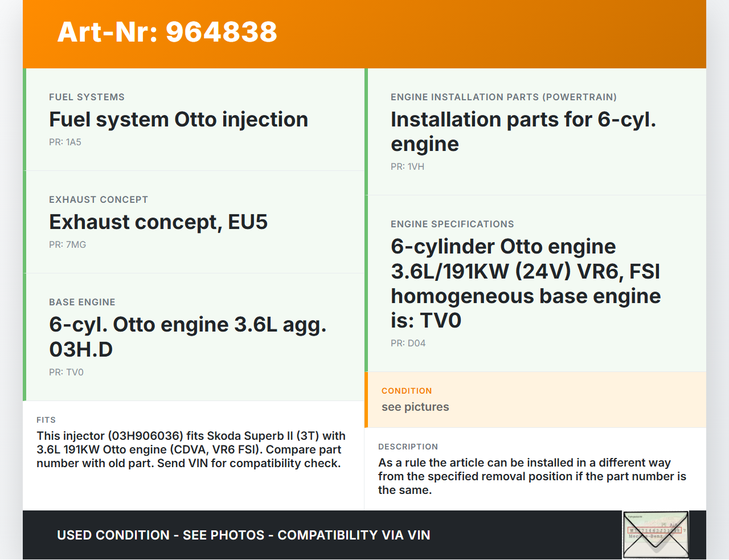
Task: Click the PR: 1VH code
Action: pyautogui.click(x=407, y=167)
